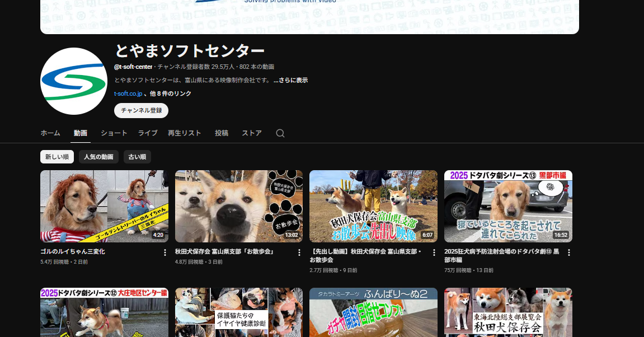Select the 新しい順 sort chip
This screenshot has height=337, width=644.
click(57, 157)
